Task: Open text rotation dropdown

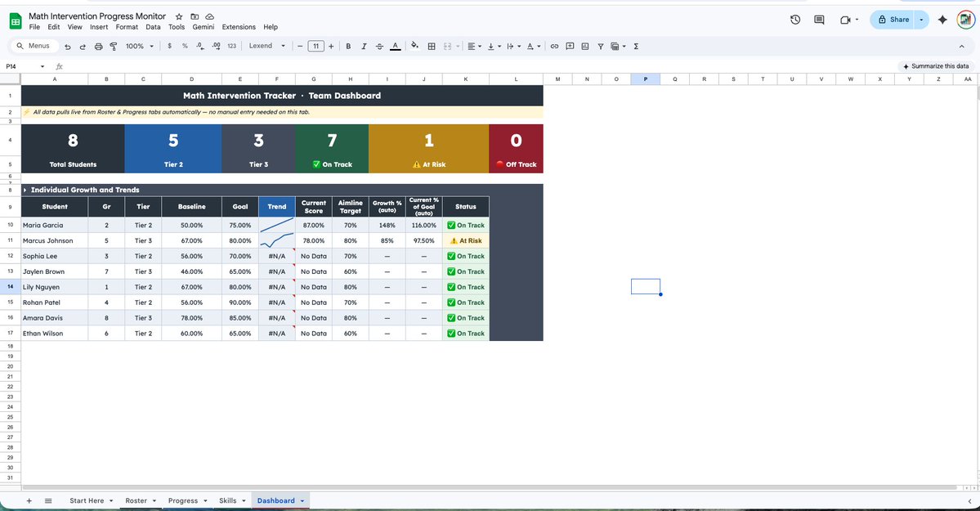Action: coord(533,47)
